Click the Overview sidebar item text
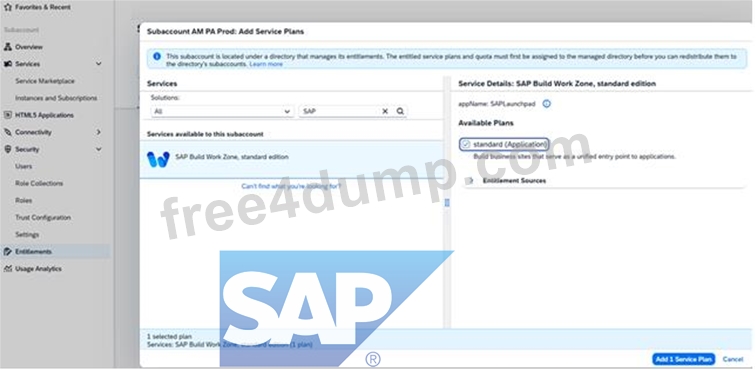This screenshot has width=756, height=370. point(29,47)
